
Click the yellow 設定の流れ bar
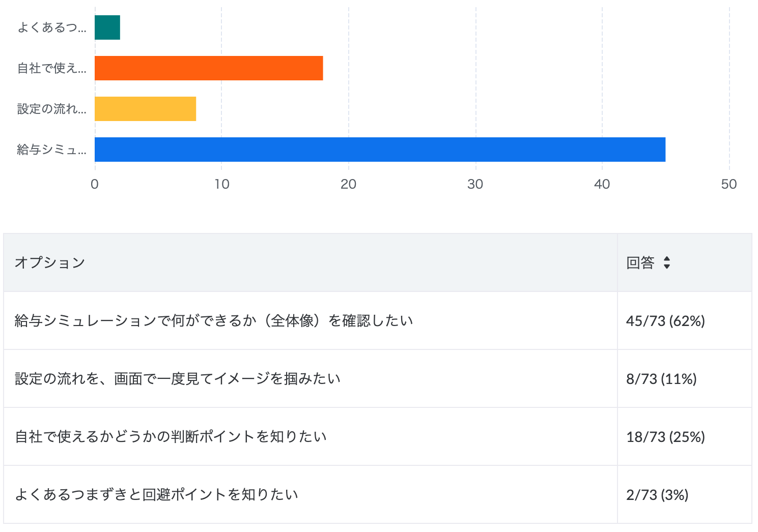point(146,109)
